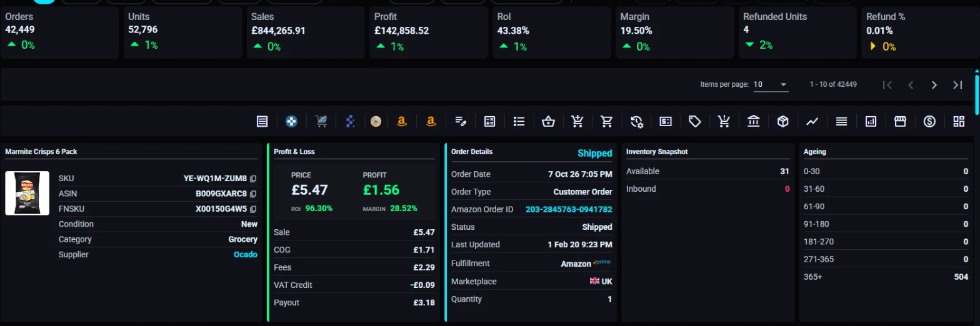Click the price tag icon
Viewport: 980px width, 326px height.
(x=694, y=122)
